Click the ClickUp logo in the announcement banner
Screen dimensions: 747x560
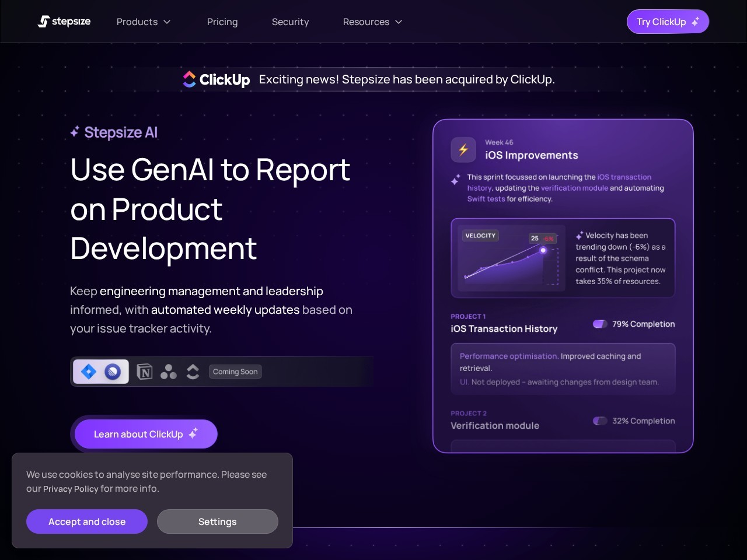pos(216,79)
